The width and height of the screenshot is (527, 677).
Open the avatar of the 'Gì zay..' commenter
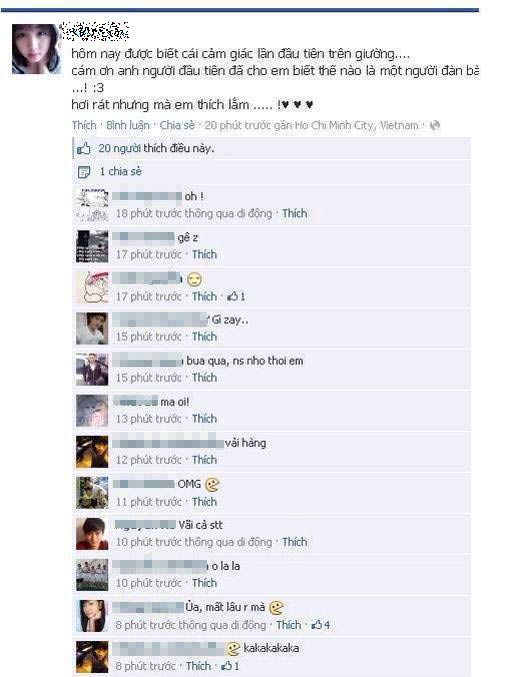[92, 329]
